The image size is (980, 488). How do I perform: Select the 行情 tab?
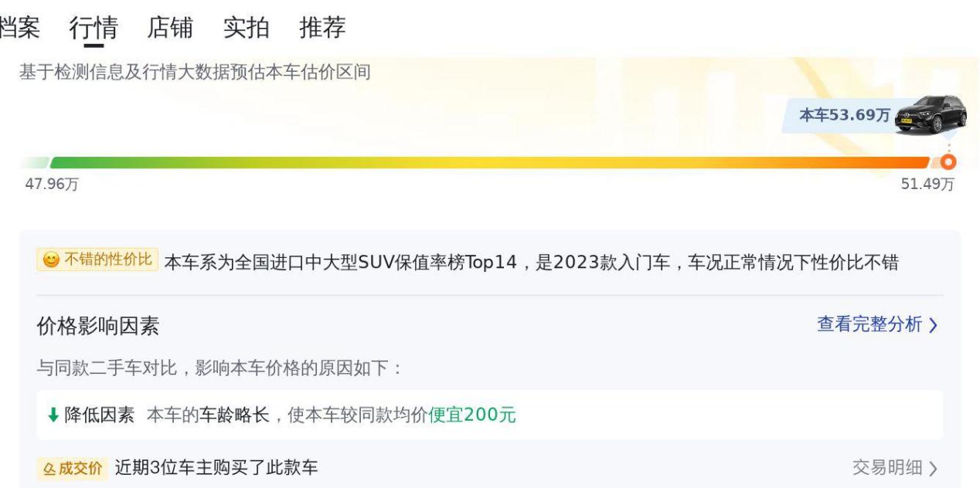94,28
